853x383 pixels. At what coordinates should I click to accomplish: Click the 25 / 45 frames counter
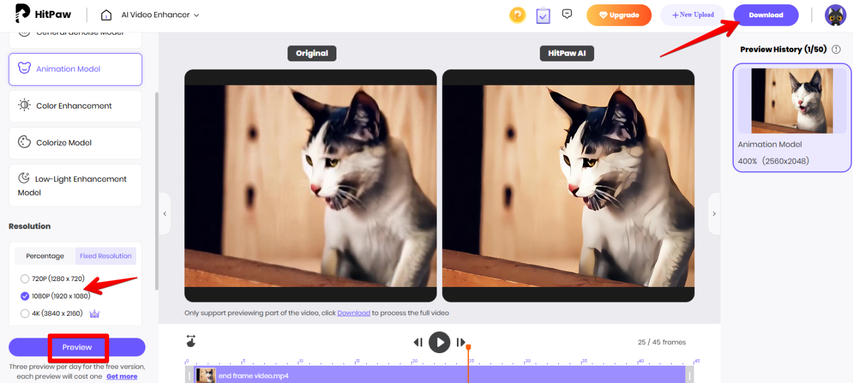click(662, 342)
